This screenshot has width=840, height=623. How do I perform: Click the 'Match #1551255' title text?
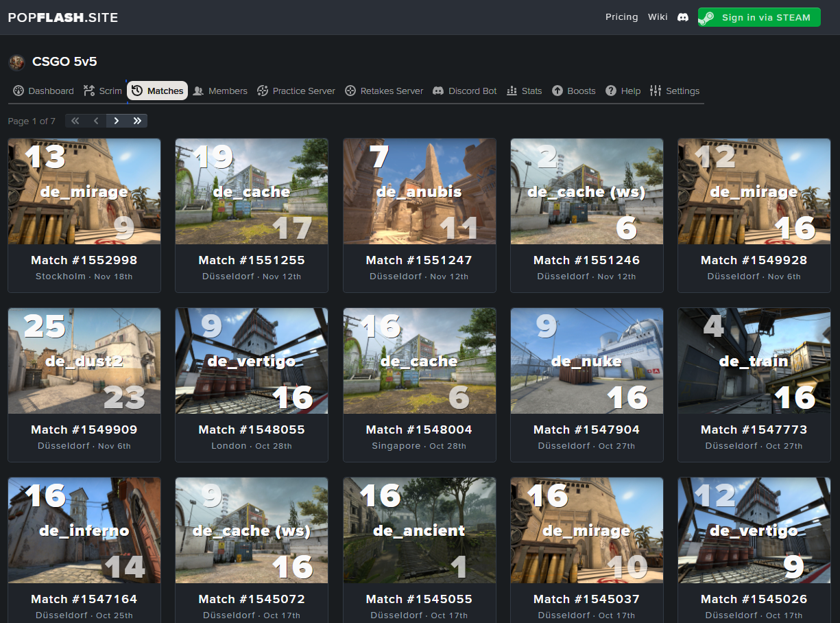[x=252, y=260]
